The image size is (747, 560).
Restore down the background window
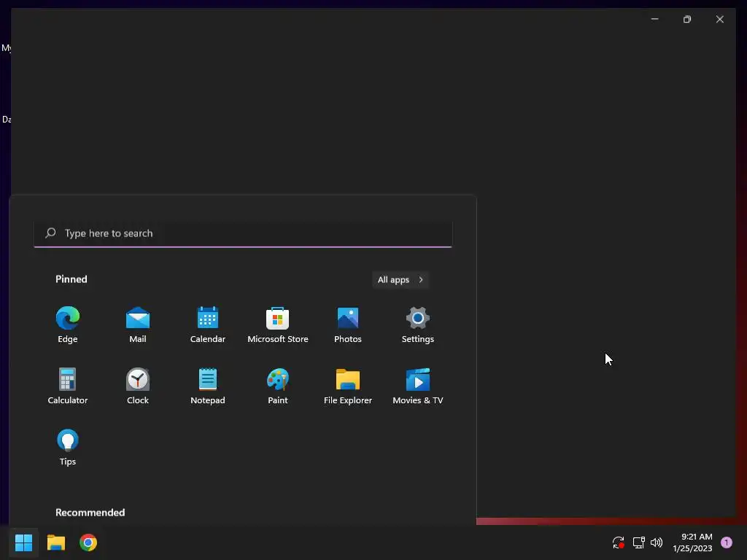point(687,19)
